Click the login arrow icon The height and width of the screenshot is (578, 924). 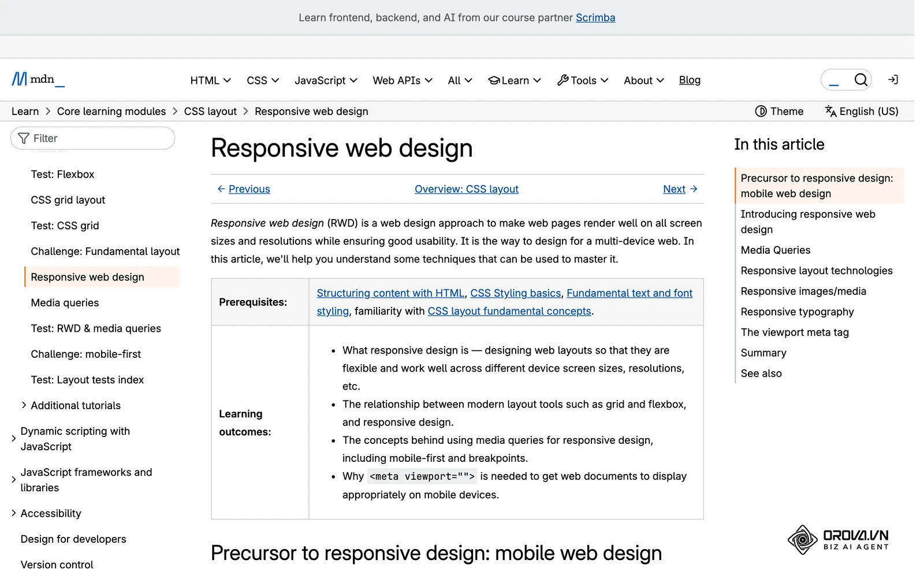893,80
